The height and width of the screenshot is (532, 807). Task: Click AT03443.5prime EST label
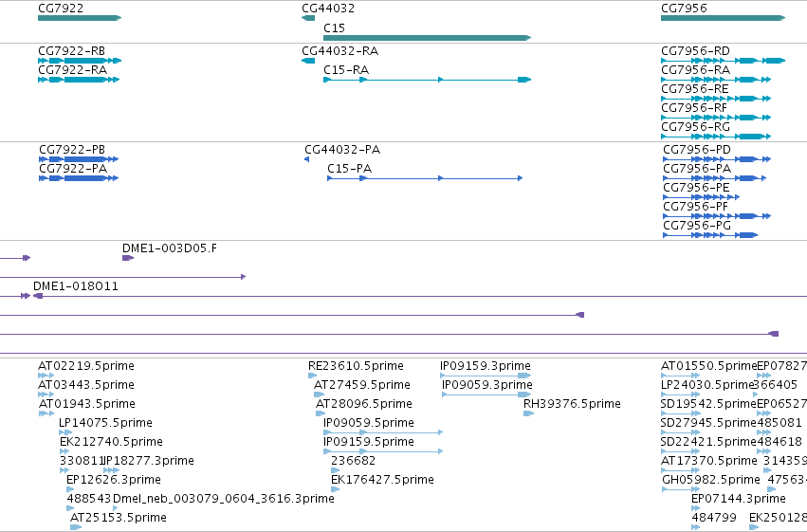click(x=86, y=385)
